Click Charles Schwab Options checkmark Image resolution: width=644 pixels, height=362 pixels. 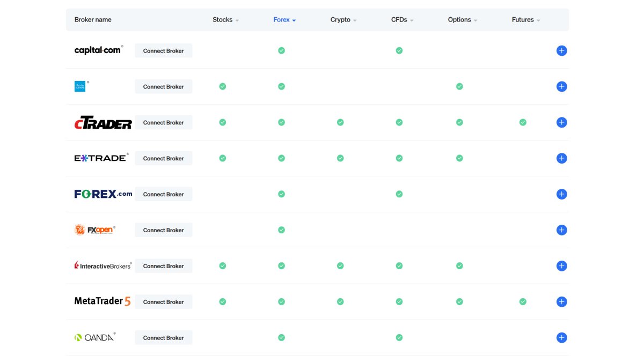[459, 86]
